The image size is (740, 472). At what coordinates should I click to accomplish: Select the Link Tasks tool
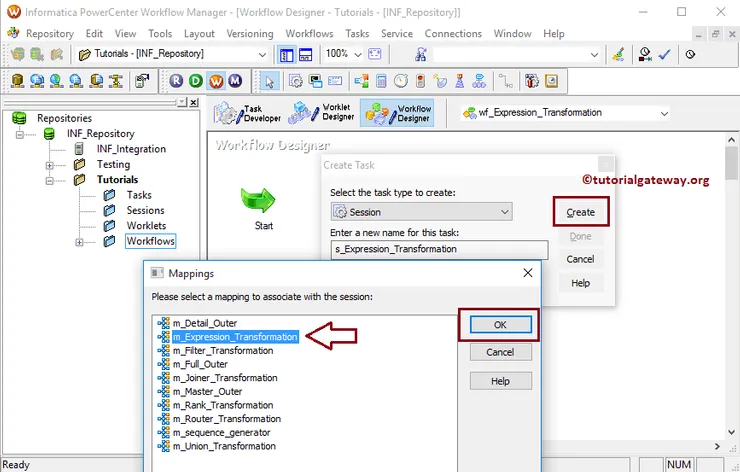point(506,81)
